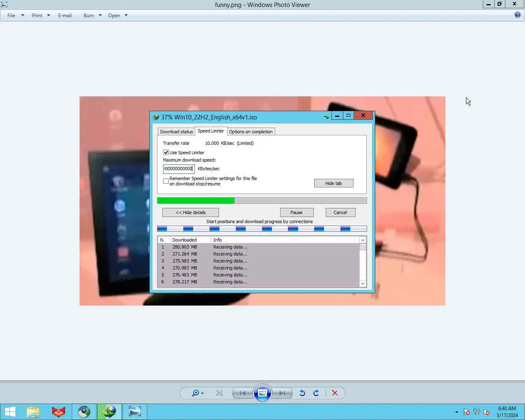The image size is (525, 420).
Task: Select connection row with 275.983 MB
Action: pyautogui.click(x=258, y=261)
